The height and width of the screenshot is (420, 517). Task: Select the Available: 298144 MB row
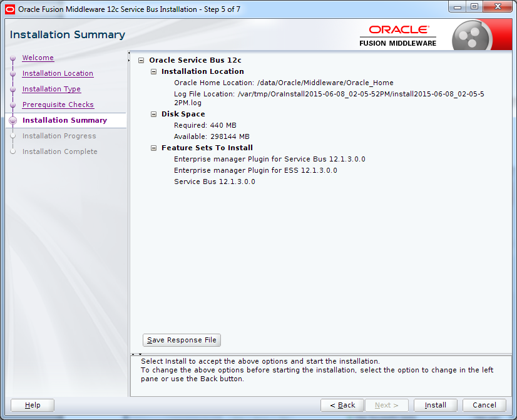(x=212, y=136)
